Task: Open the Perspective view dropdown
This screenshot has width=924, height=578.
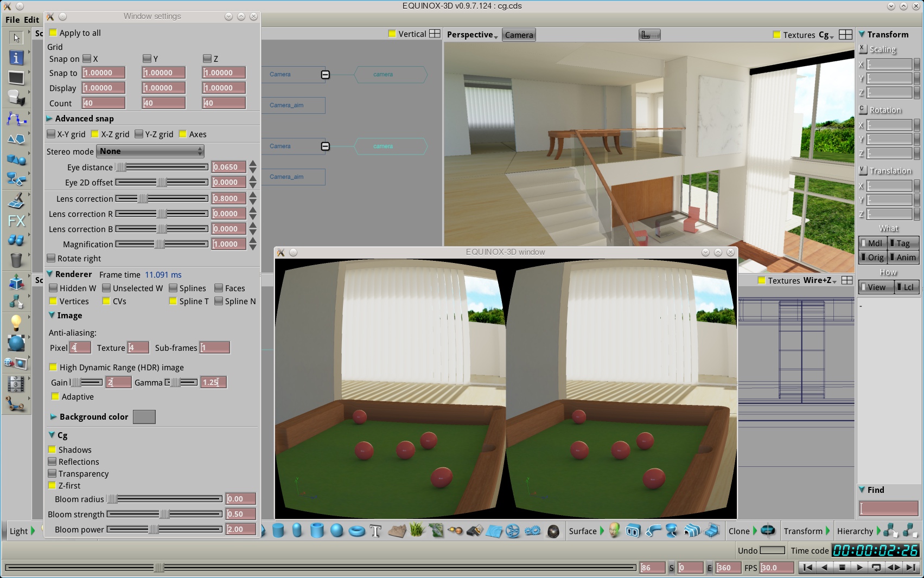Action: click(x=472, y=35)
